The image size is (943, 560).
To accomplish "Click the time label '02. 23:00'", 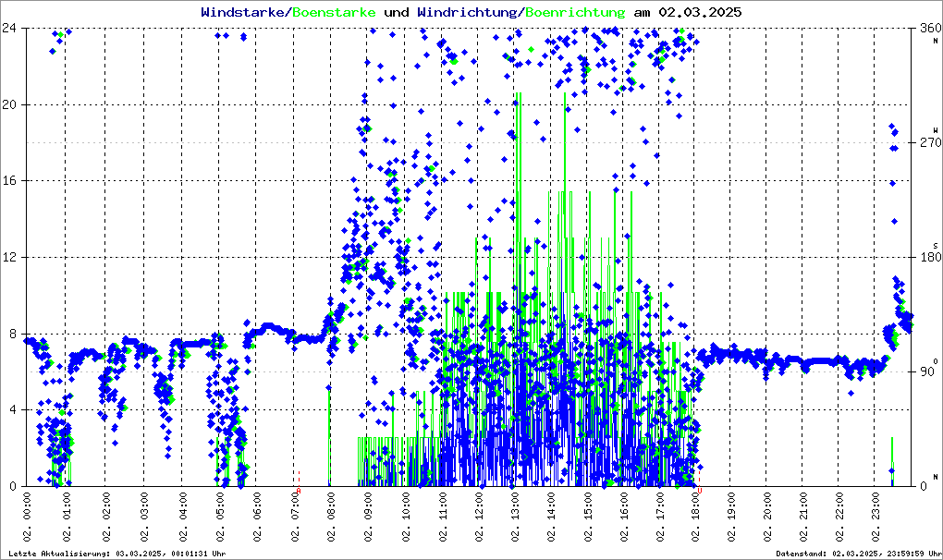I will (x=875, y=517).
